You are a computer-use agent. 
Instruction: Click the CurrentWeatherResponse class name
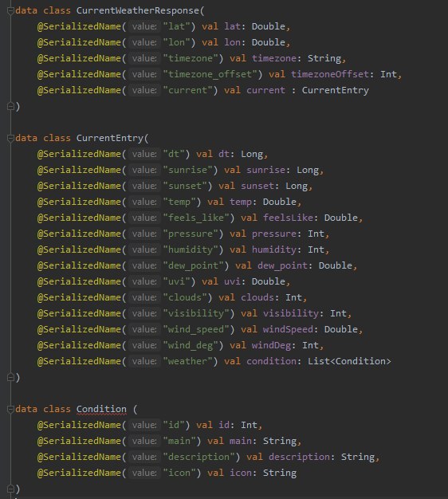138,10
